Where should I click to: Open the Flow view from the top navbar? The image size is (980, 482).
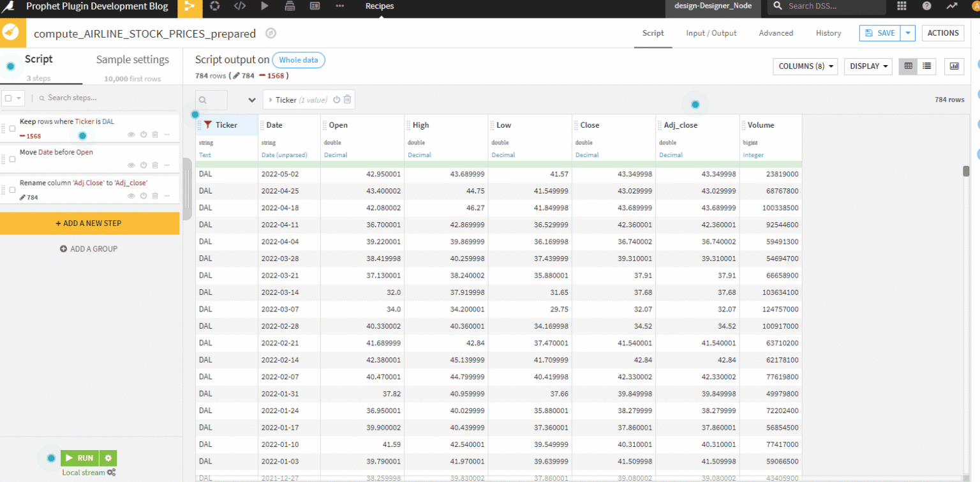(189, 7)
